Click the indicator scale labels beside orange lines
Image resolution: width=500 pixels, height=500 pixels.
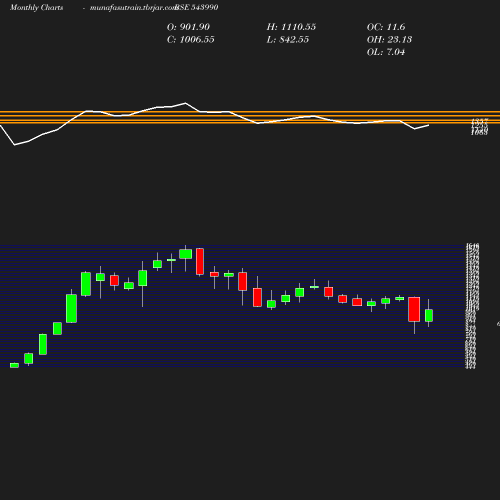click(x=479, y=127)
